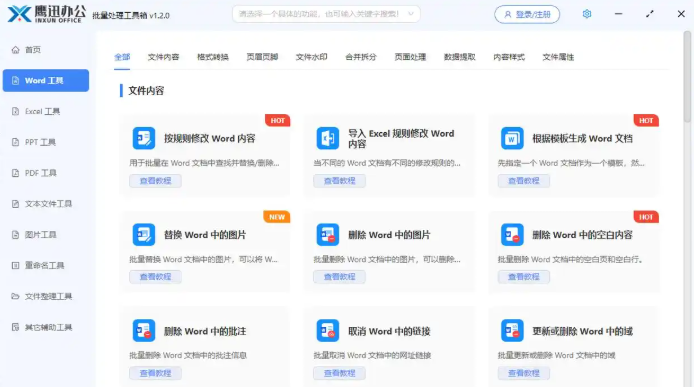694x387 pixels.
Task: Switch to the 页面处理 tab
Action: pos(410,57)
